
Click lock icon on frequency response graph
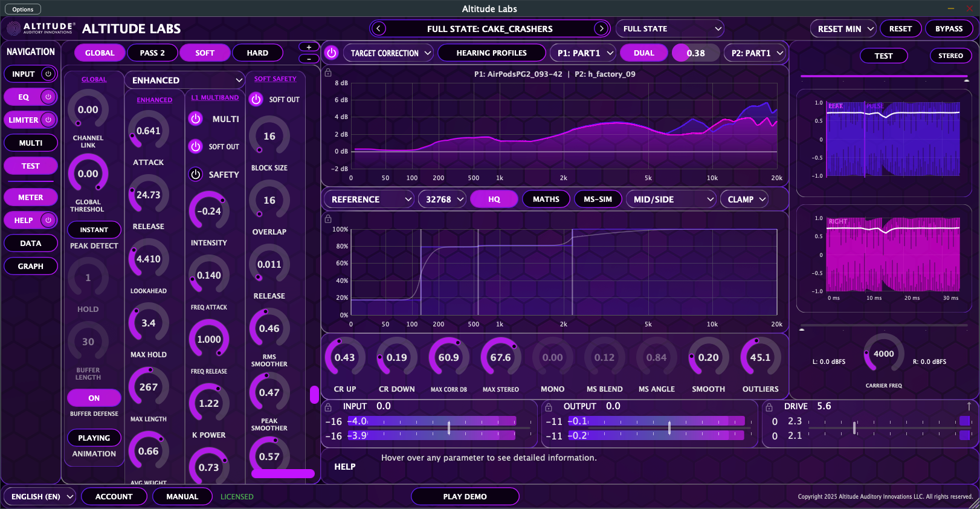pos(328,73)
